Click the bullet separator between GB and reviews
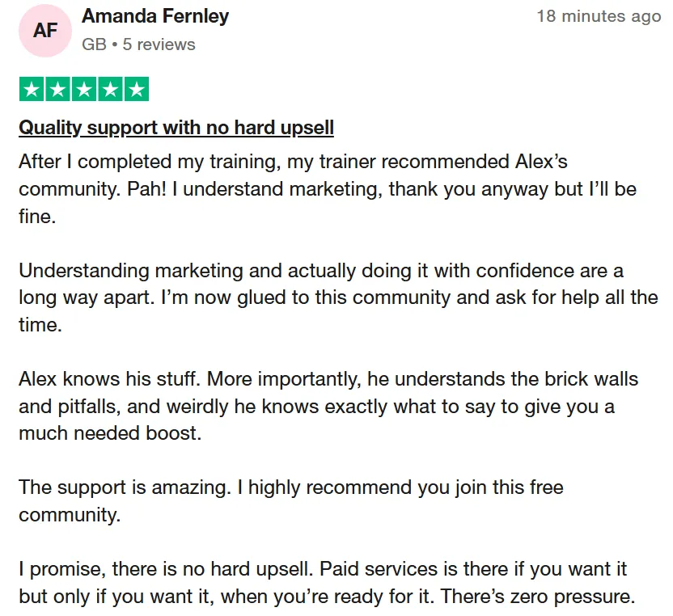Image resolution: width=673 pixels, height=616 pixels. [114, 44]
